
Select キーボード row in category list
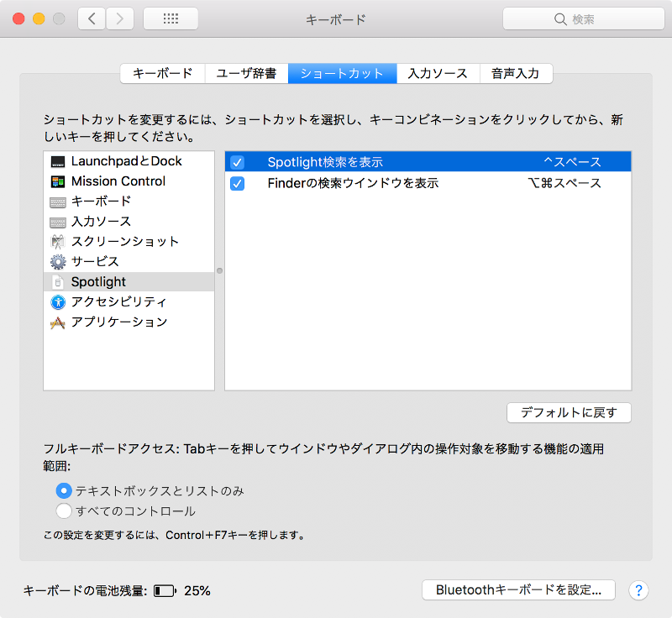pyautogui.click(x=129, y=202)
